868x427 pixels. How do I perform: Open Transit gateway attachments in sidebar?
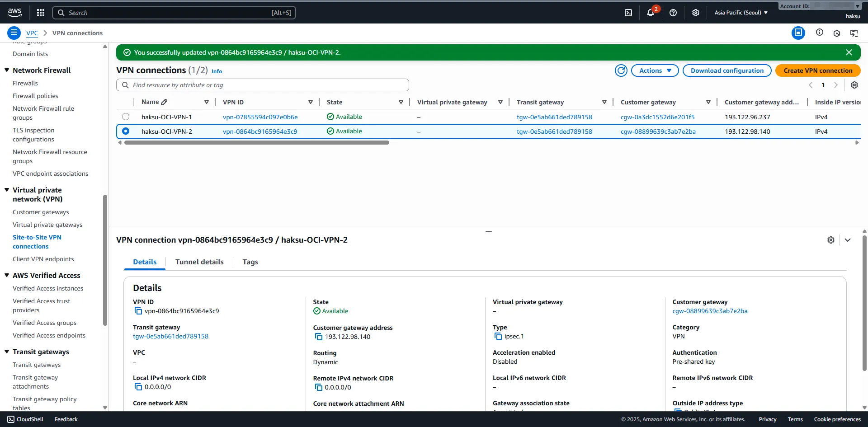click(35, 382)
